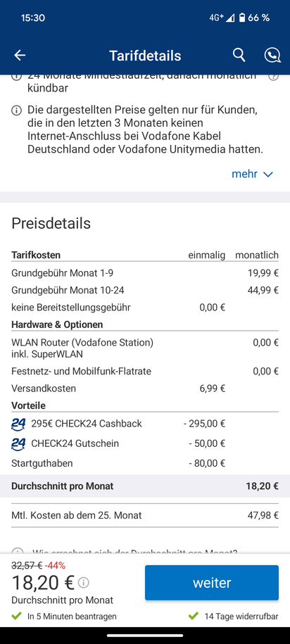Select the Durchschnitt pro Monat row
Viewport: 290px width, 644px height.
(x=145, y=486)
